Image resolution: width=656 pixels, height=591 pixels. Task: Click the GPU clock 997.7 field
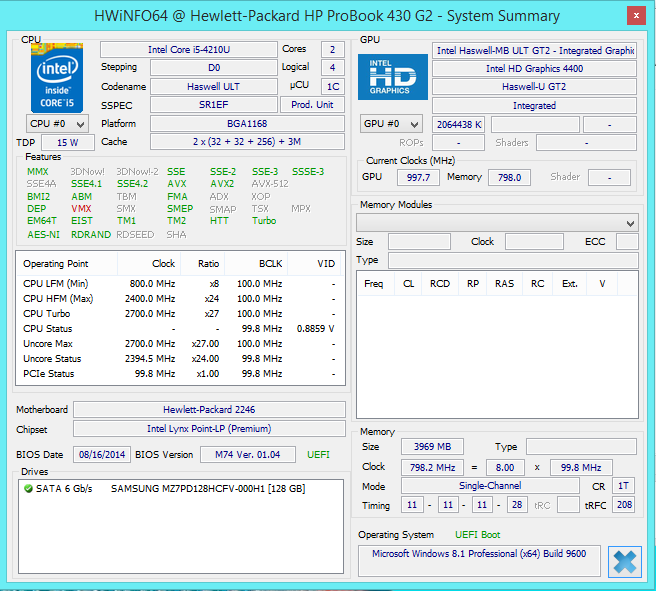coord(418,177)
